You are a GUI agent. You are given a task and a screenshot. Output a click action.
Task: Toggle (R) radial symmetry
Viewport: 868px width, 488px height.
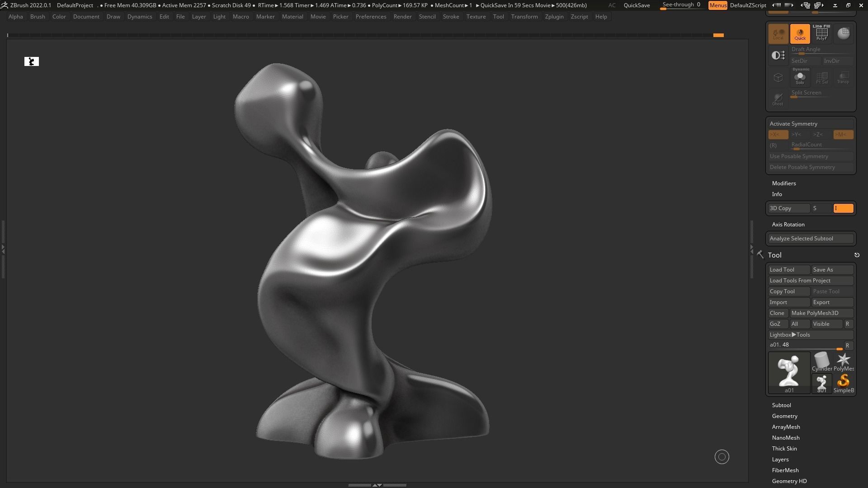click(x=778, y=145)
